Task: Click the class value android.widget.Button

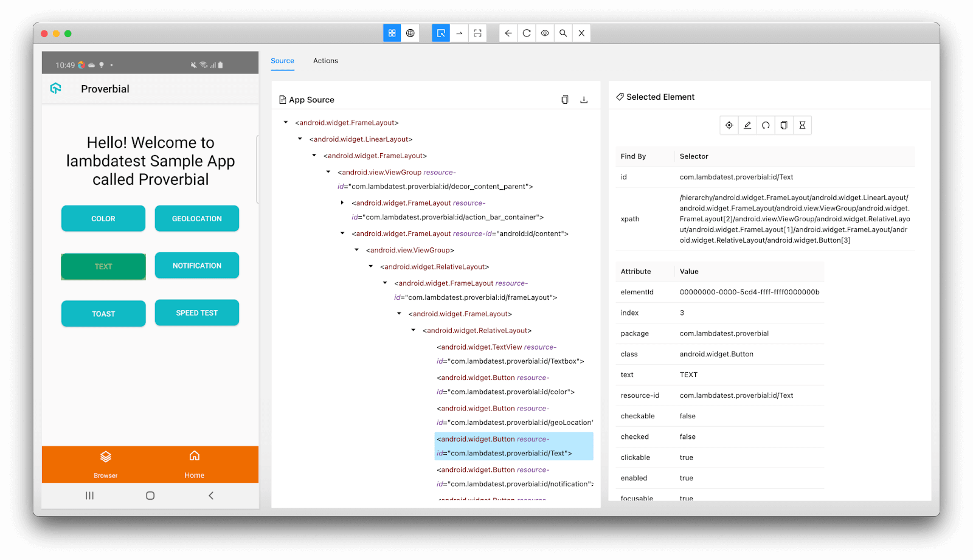Action: point(716,354)
